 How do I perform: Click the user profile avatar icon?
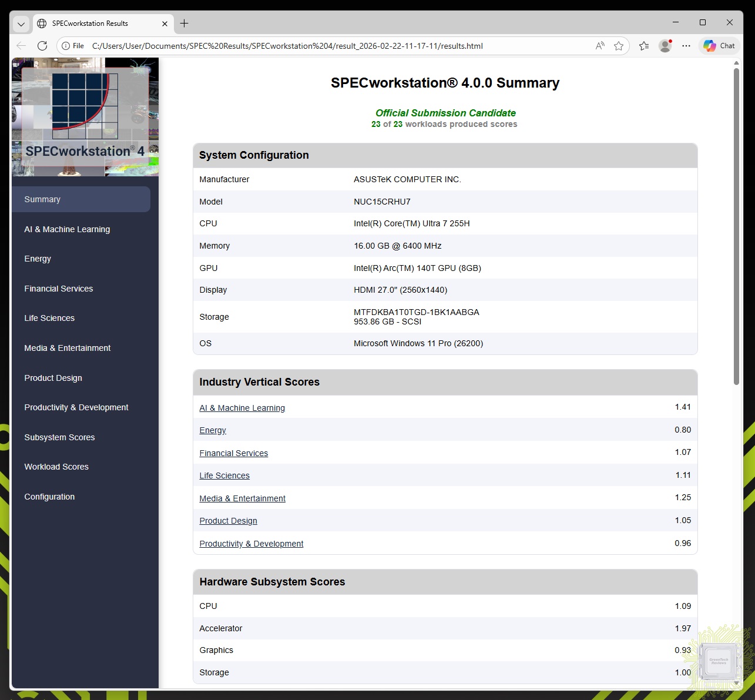coord(665,46)
